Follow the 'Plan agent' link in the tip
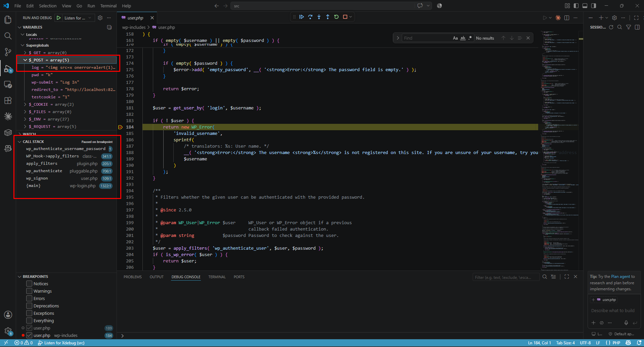Image resolution: width=644 pixels, height=347 pixels. (620, 277)
